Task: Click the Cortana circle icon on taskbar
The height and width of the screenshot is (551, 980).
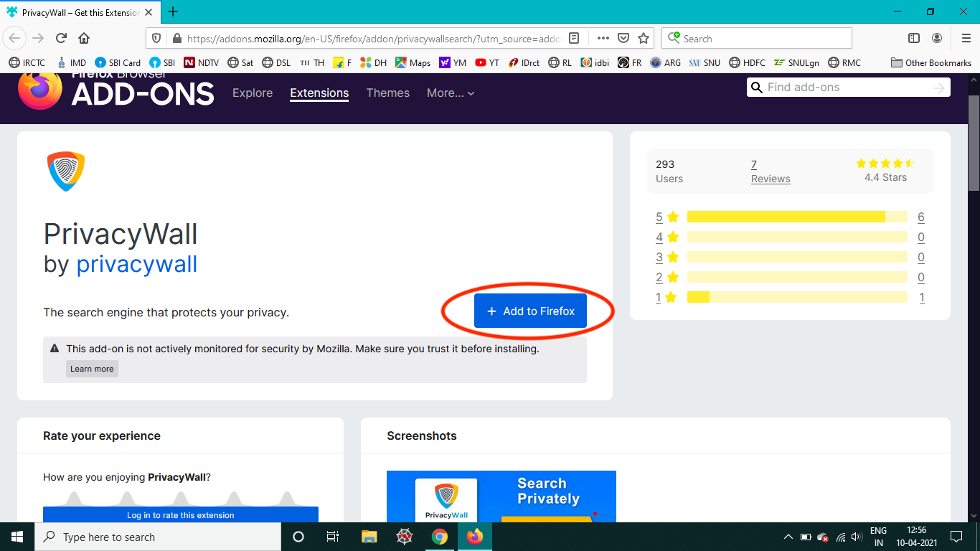Action: [298, 537]
